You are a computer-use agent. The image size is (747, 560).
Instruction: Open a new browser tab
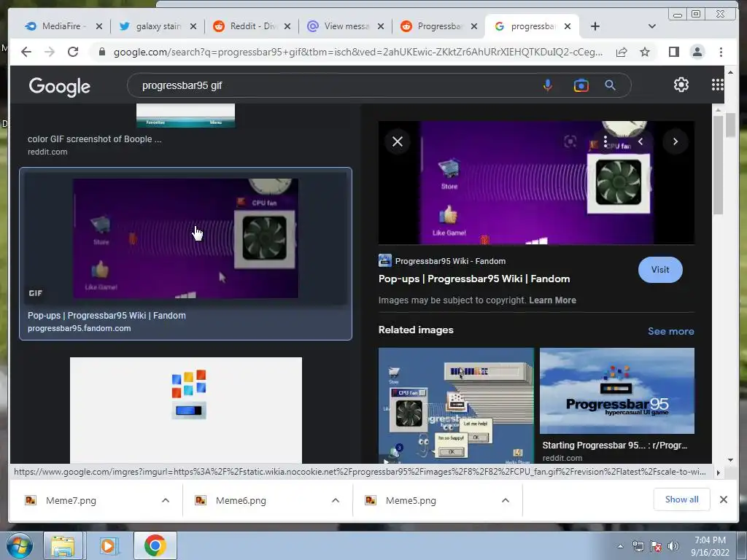tap(595, 26)
